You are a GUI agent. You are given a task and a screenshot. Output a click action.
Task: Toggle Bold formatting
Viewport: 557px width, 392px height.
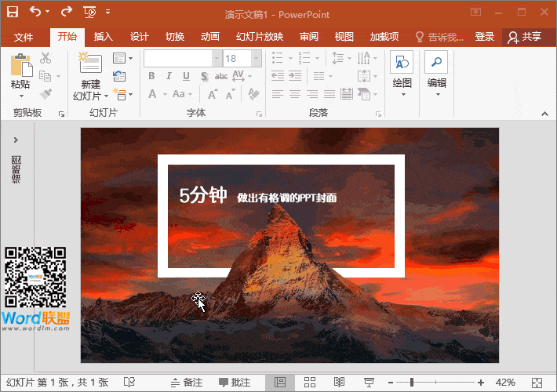point(151,76)
